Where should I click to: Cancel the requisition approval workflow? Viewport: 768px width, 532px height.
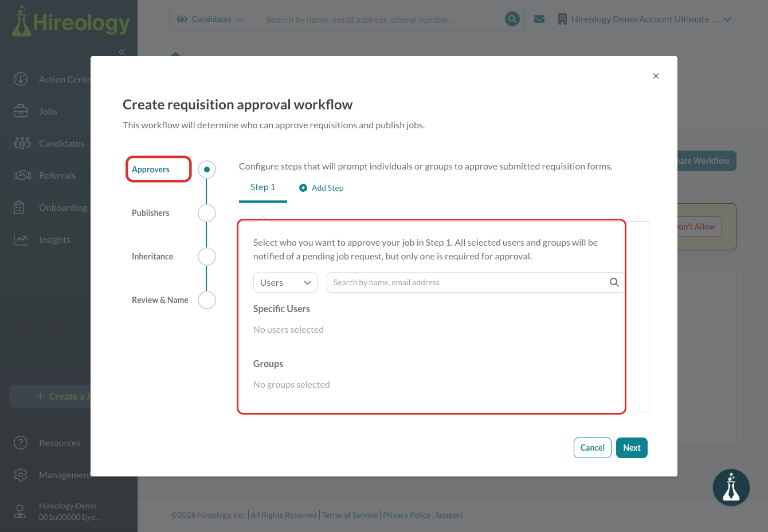592,448
